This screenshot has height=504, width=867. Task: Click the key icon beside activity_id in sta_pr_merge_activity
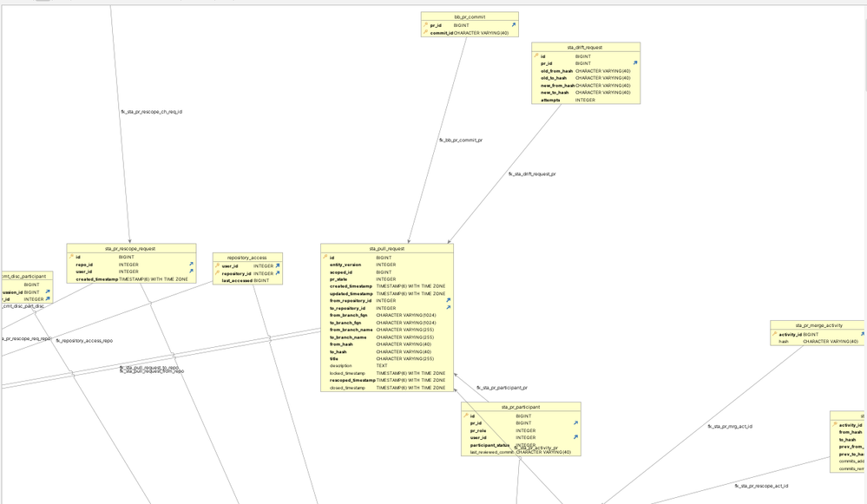773,333
